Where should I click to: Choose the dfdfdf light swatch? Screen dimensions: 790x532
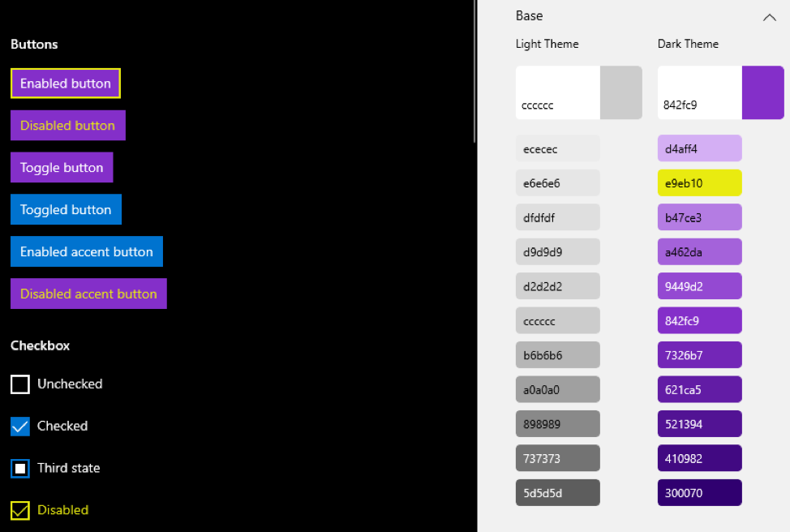click(x=558, y=217)
